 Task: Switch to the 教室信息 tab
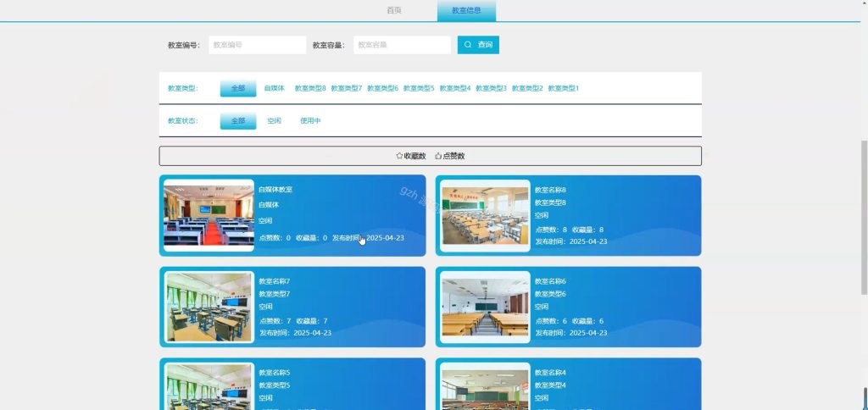coord(466,10)
